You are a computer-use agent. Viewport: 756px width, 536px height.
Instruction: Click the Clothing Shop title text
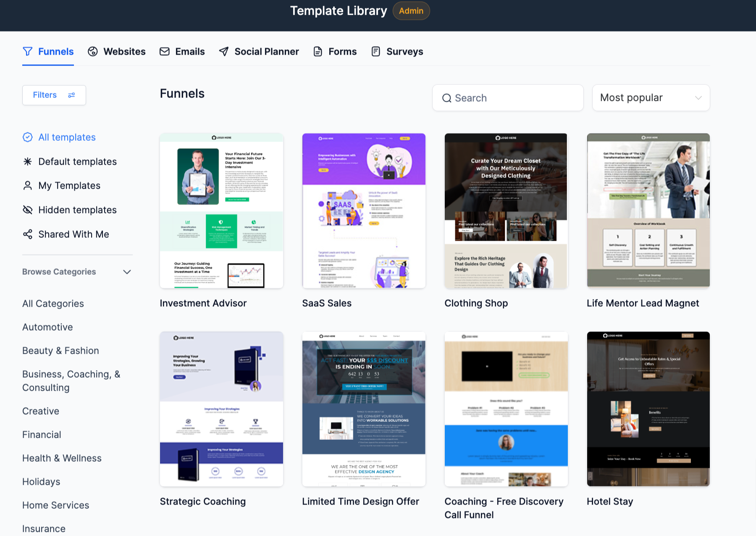click(x=476, y=303)
